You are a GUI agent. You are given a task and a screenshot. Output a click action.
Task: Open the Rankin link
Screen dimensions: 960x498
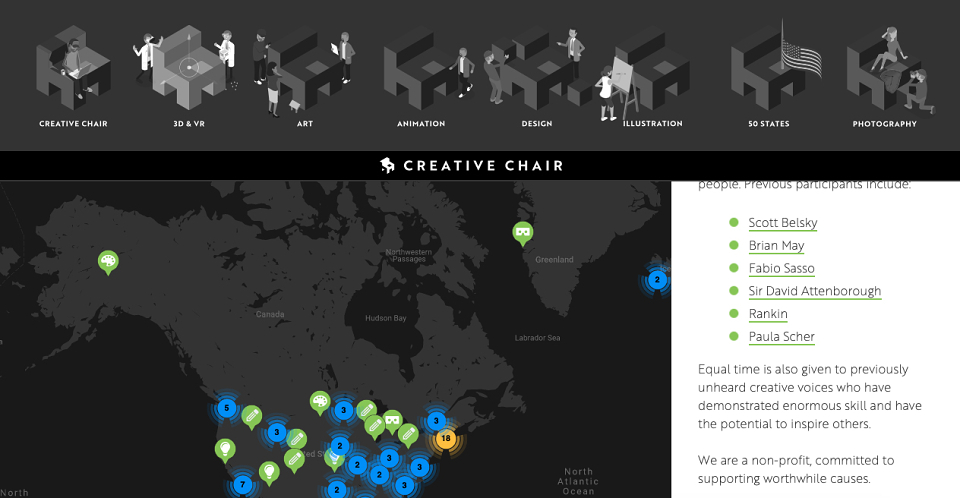click(x=768, y=314)
